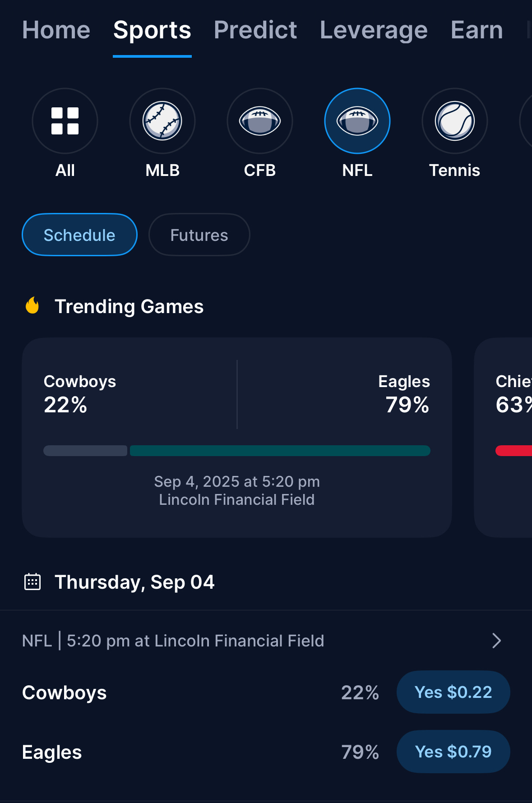Viewport: 532px width, 803px height.
Task: Click the Eagles 79% probability bar
Action: pos(280,451)
